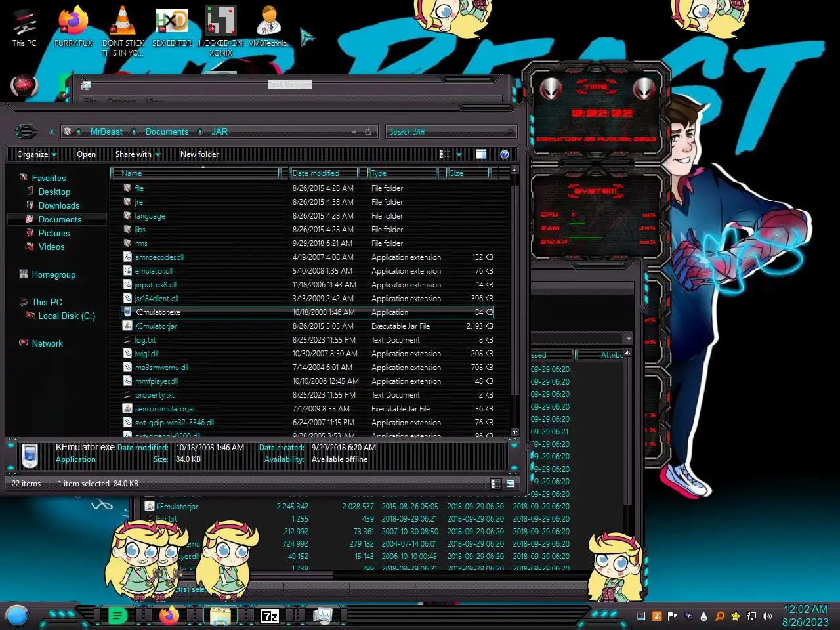
Task: Switch to 7-Zip on the taskbar
Action: tap(270, 616)
